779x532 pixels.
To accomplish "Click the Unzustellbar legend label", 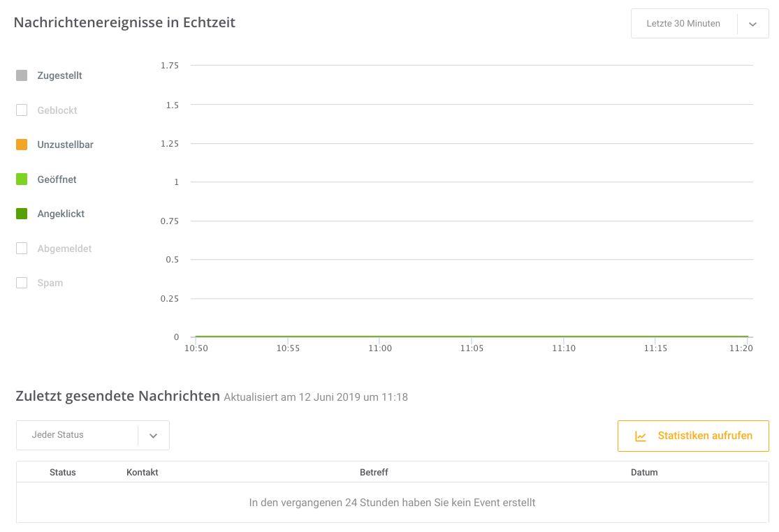I will pyautogui.click(x=65, y=145).
